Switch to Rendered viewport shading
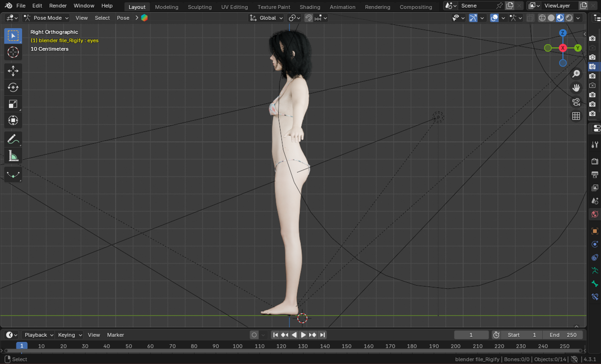601x364 pixels. [x=569, y=18]
